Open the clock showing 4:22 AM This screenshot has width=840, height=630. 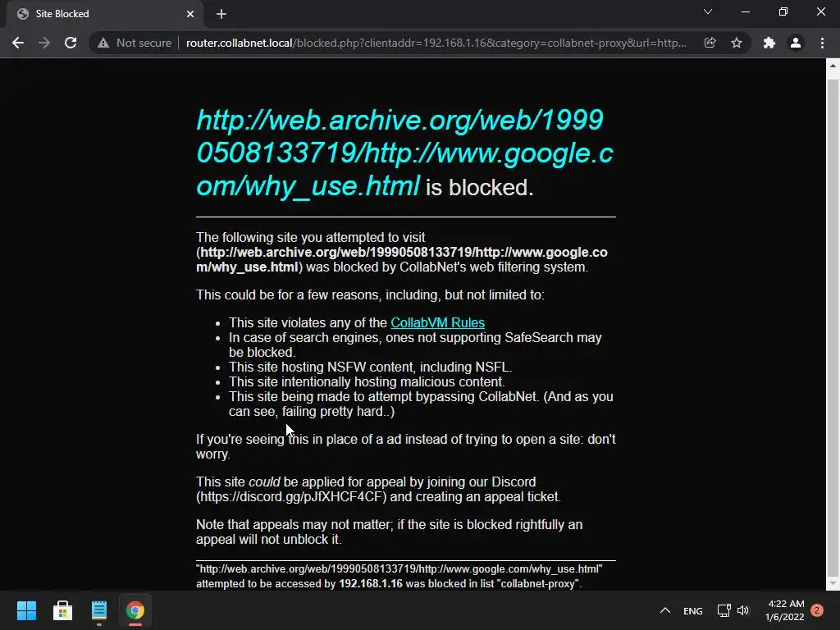(x=785, y=610)
